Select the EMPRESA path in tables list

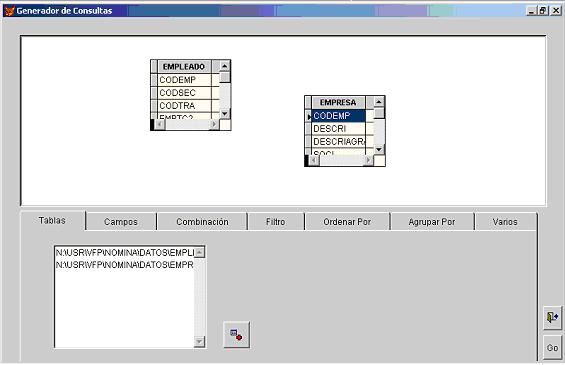(125, 265)
